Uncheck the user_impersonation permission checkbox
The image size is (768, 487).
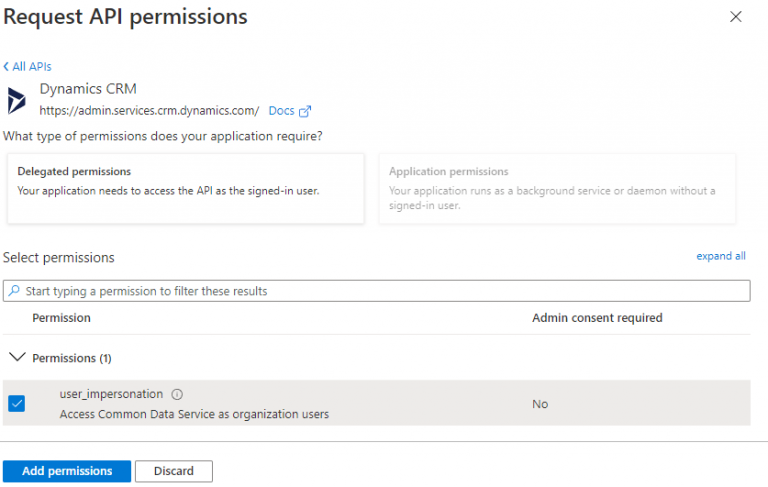[17, 404]
